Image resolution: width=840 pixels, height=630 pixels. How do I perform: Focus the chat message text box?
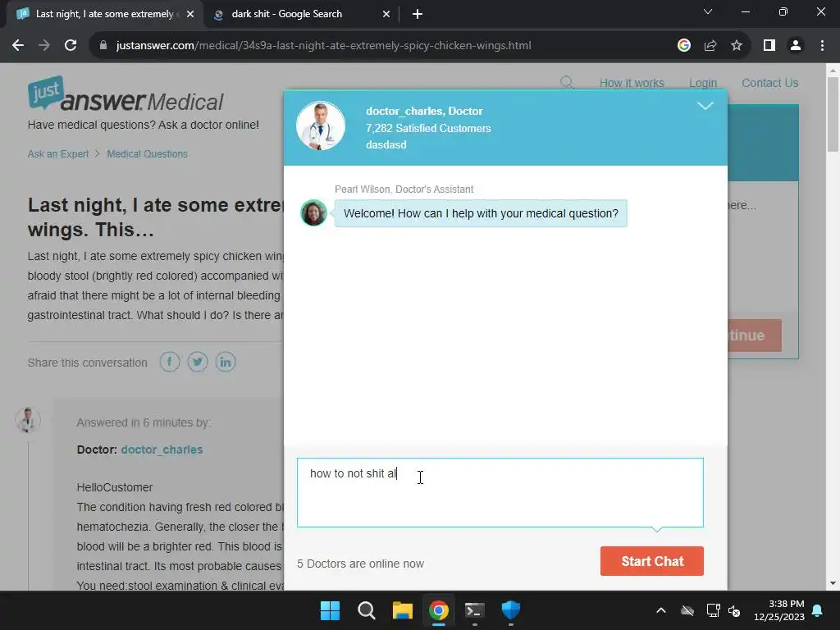pos(500,492)
